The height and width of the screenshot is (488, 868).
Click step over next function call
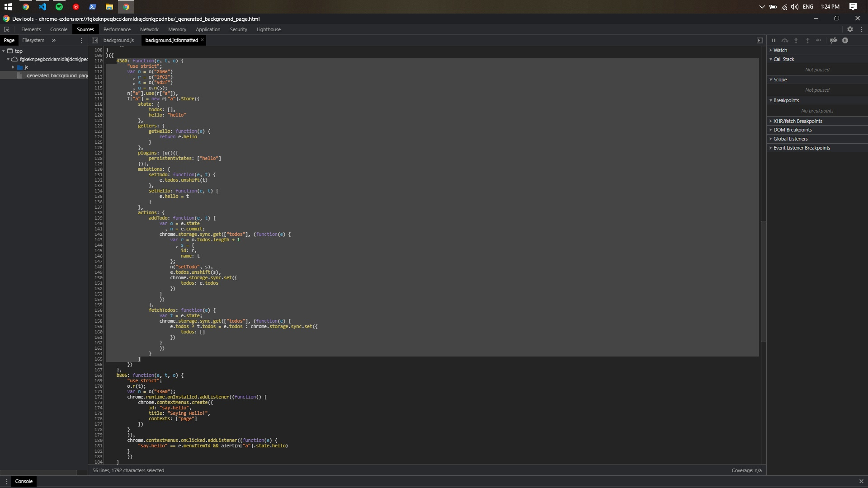point(785,40)
